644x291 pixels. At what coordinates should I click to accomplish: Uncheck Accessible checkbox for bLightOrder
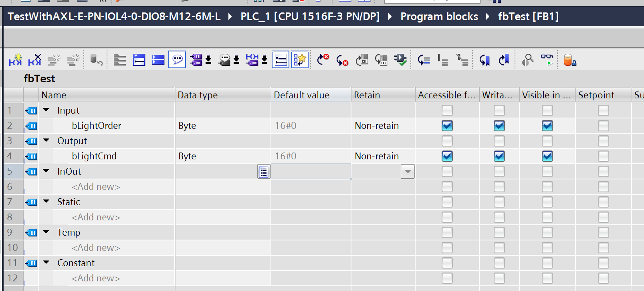447,126
